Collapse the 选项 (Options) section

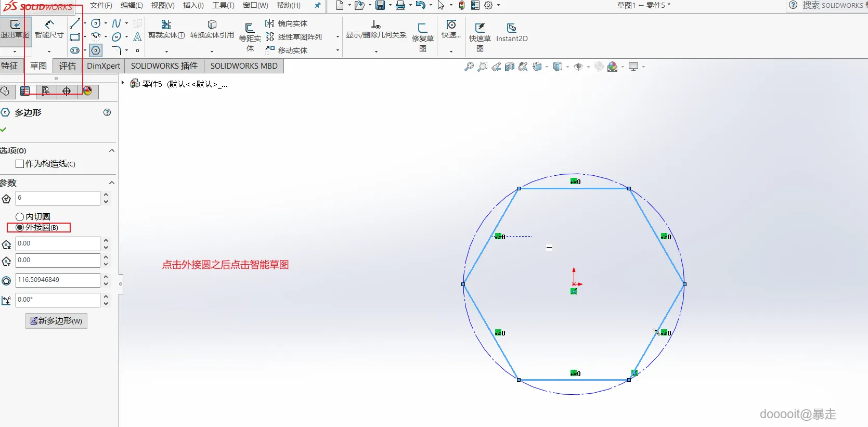[x=111, y=150]
